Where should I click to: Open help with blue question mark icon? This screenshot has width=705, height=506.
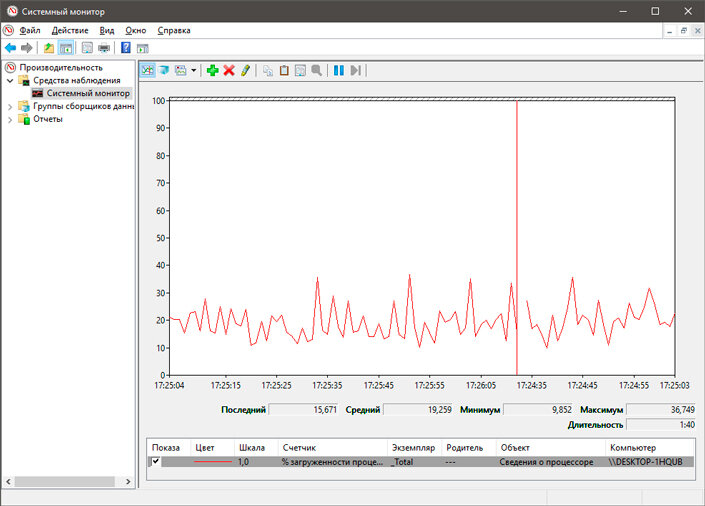pos(126,47)
